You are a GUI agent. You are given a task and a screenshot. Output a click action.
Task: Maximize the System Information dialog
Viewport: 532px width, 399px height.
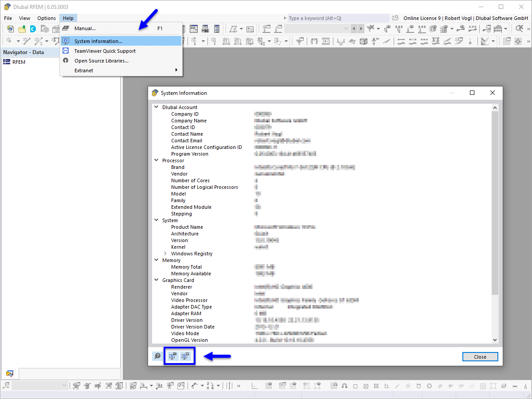click(x=472, y=93)
